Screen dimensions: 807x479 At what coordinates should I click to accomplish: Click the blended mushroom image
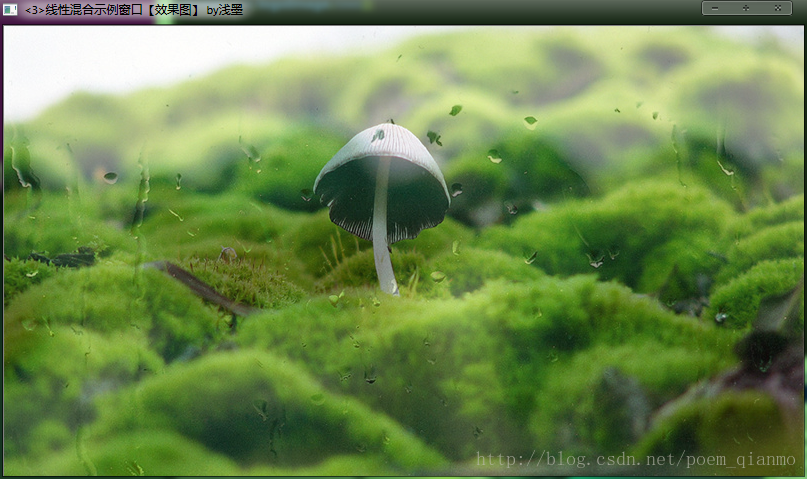(x=404, y=251)
